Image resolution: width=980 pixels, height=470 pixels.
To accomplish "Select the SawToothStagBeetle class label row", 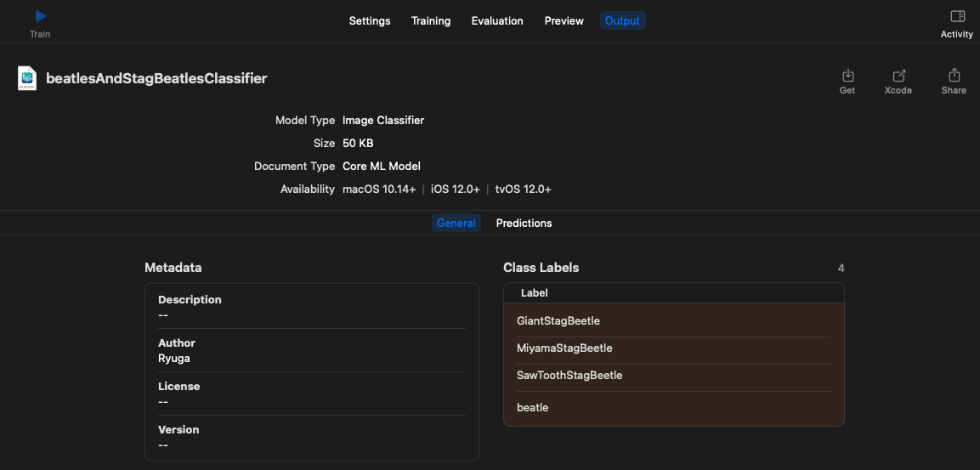I will coord(674,376).
